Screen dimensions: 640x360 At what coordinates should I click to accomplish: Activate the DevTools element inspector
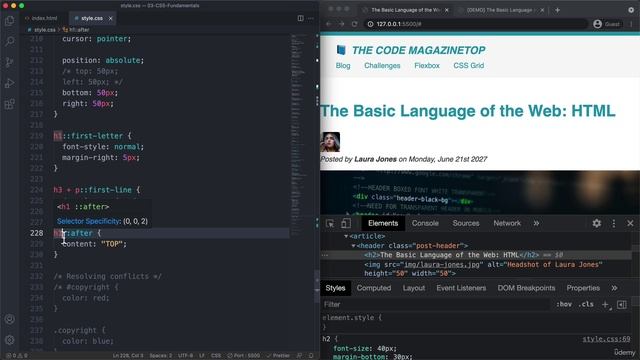tap(330, 223)
